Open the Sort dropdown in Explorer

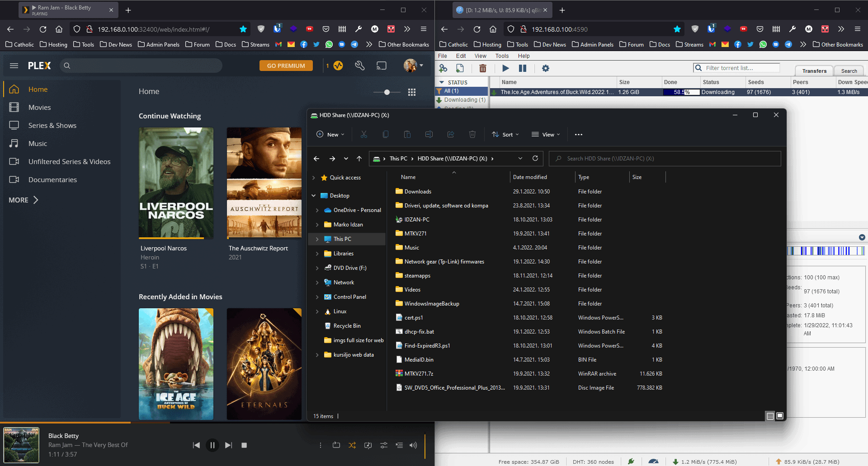click(505, 135)
